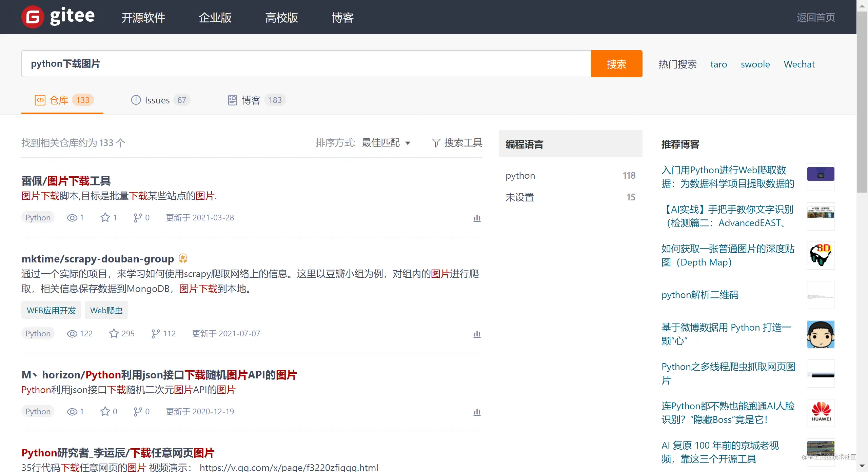Click Huawei logo thumbnail
The image size is (868, 472).
821,413
